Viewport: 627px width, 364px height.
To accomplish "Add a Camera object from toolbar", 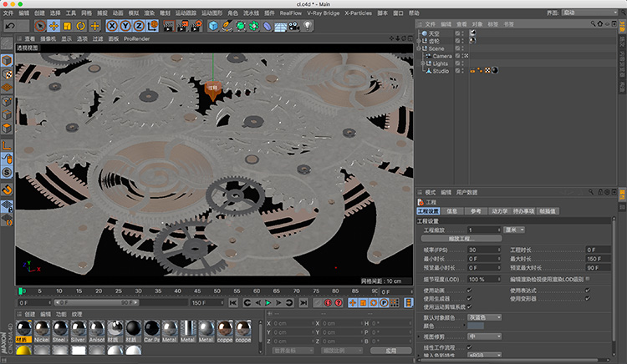I will click(294, 26).
